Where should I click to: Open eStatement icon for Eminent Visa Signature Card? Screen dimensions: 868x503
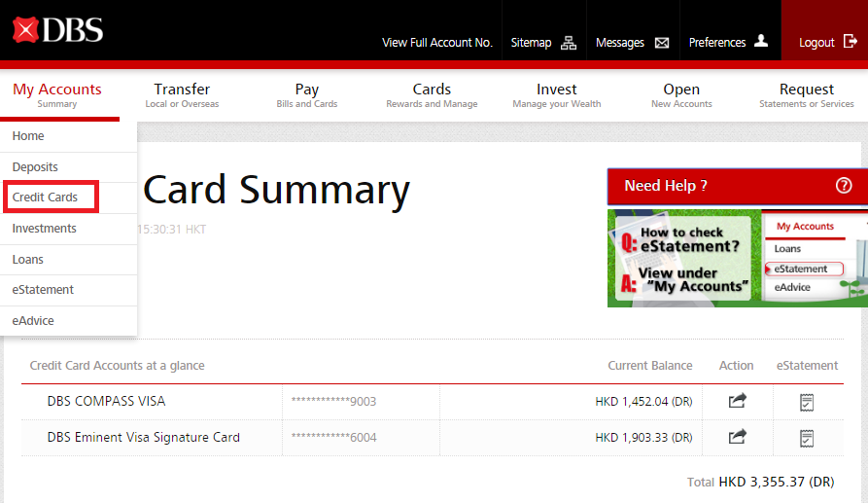coord(806,438)
